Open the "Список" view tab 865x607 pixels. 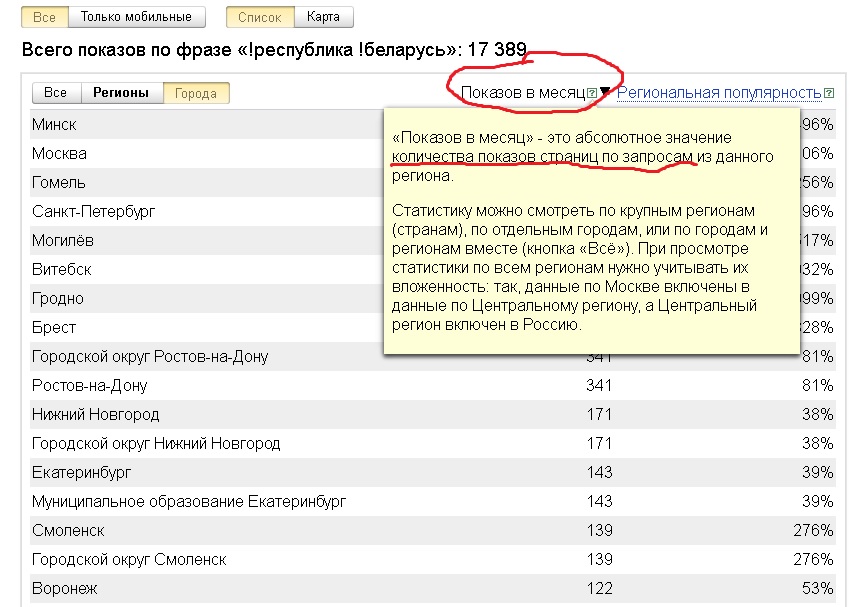[x=261, y=17]
